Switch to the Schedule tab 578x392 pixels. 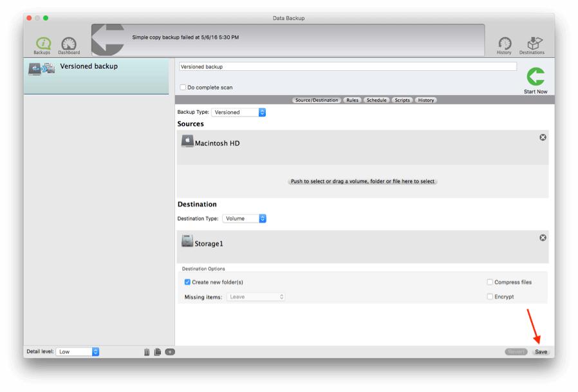pos(375,100)
